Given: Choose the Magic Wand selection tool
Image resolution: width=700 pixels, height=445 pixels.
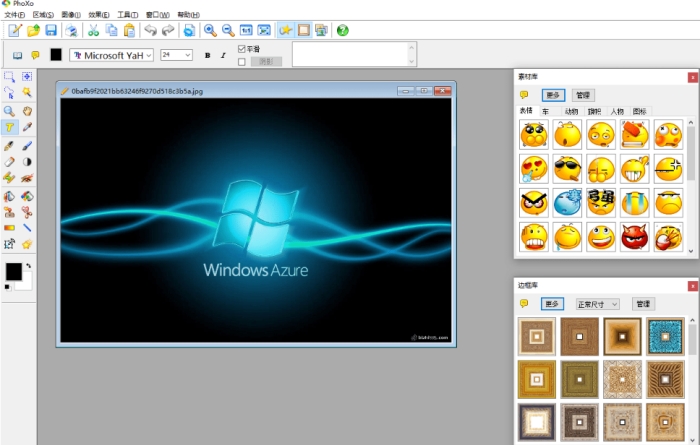Looking at the screenshot, I should (x=27, y=93).
